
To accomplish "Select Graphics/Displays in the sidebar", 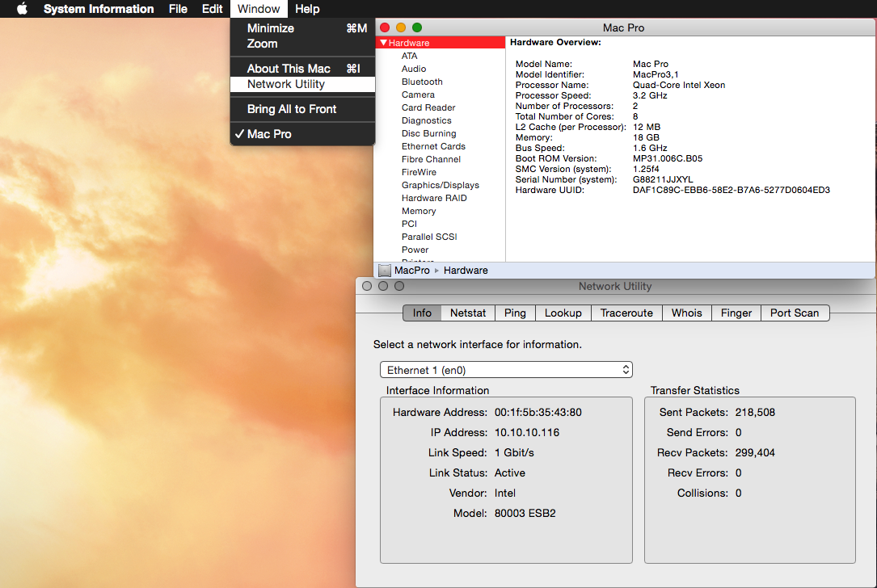I will tap(441, 185).
